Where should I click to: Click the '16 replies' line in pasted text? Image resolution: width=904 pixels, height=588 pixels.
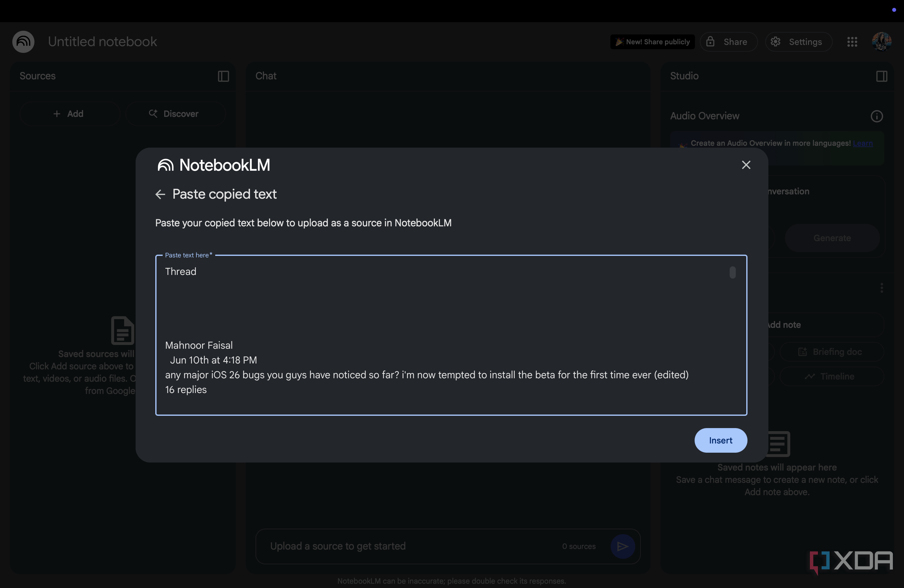tap(186, 390)
